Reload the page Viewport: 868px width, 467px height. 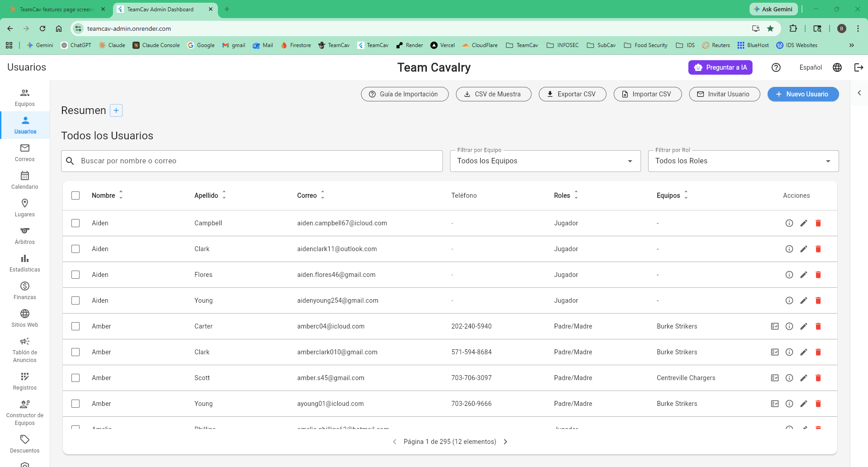42,29
